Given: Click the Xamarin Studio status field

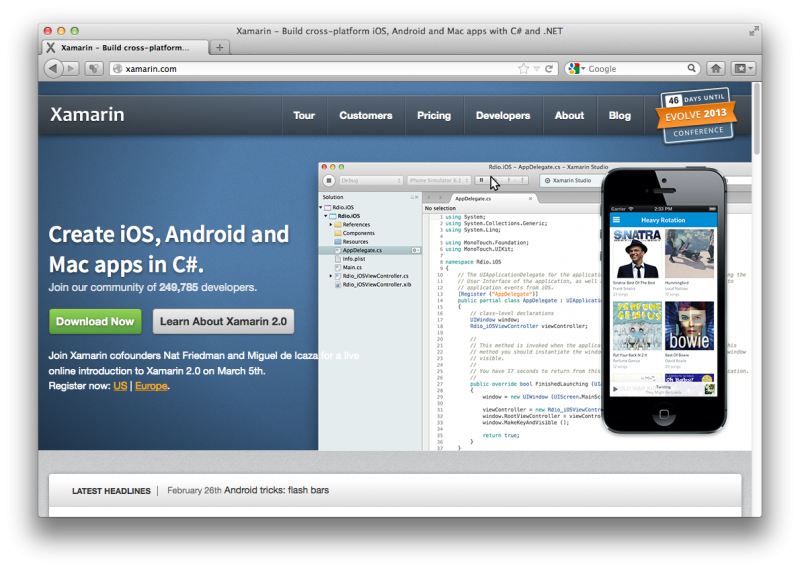Looking at the screenshot, I should pyautogui.click(x=569, y=180).
